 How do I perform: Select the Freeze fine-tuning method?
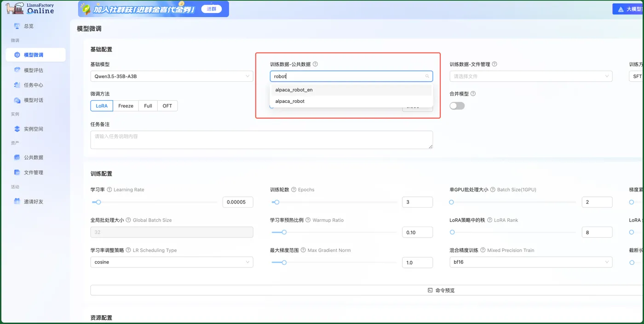coord(126,106)
